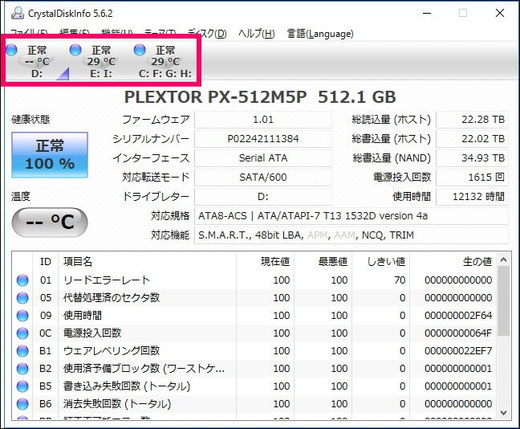Click the S.M.A.R.T. features field
Screen dimensions: 520x429
click(351, 235)
